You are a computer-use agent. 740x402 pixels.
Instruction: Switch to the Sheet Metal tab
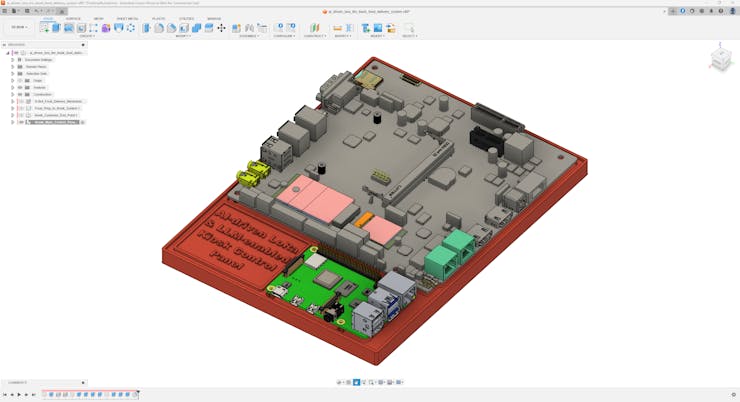[x=127, y=18]
